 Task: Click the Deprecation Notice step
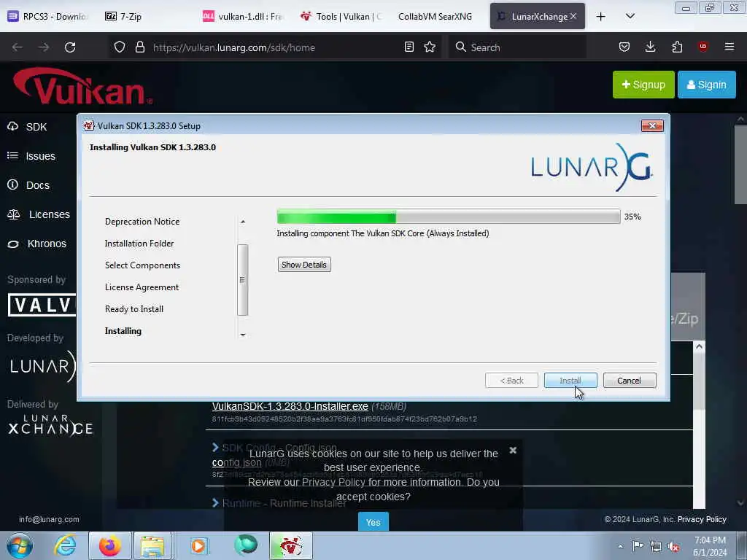coord(142,222)
